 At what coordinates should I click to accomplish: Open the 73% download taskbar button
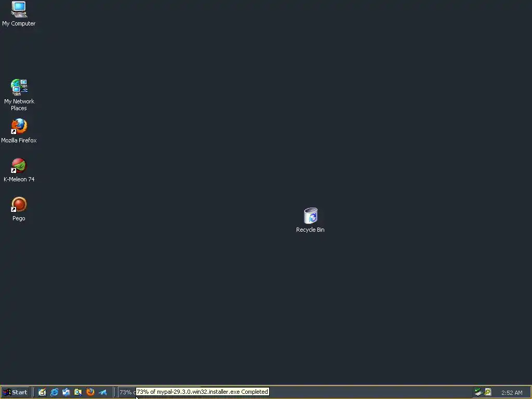click(127, 392)
